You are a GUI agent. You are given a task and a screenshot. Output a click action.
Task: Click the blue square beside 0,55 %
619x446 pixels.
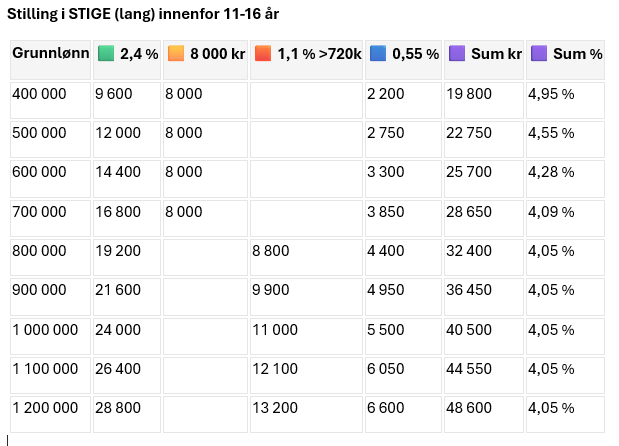tap(378, 53)
